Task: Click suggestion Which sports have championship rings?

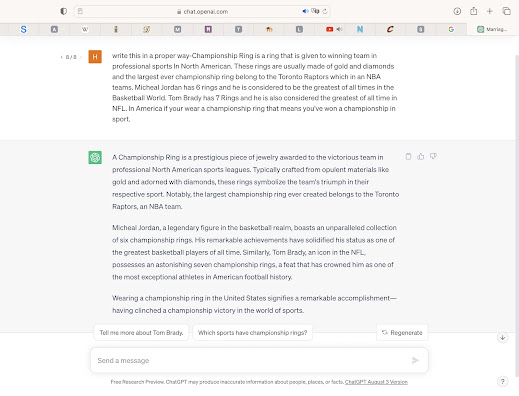Action: pos(253,333)
